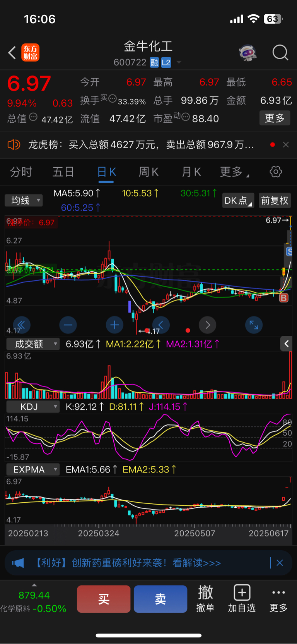297x644 pixels.
Task: Open 创新药重磅利好 banner link
Action: click(127, 563)
